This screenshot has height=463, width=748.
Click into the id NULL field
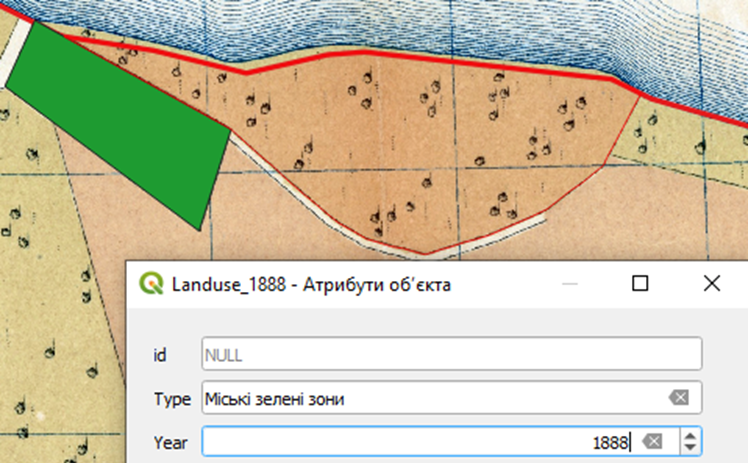point(450,354)
